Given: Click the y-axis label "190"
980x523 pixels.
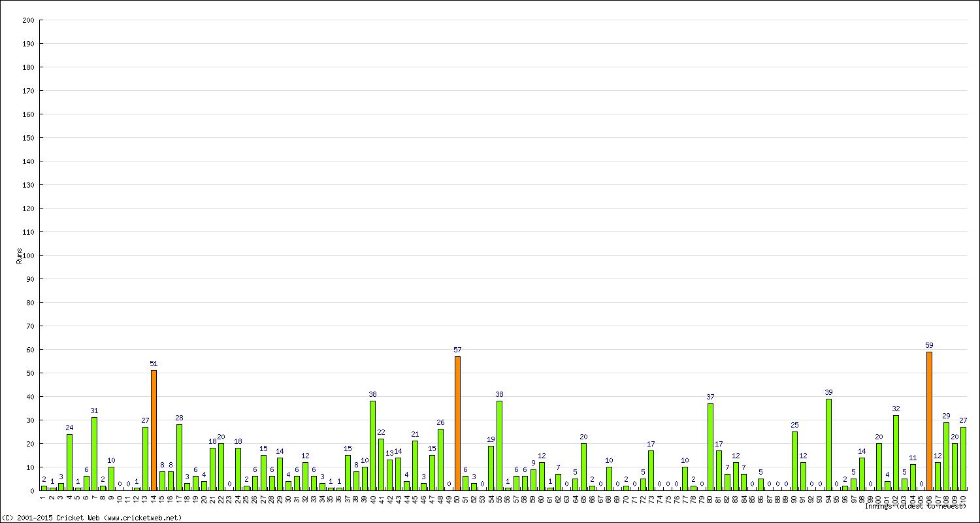Looking at the screenshot, I should 28,44.
